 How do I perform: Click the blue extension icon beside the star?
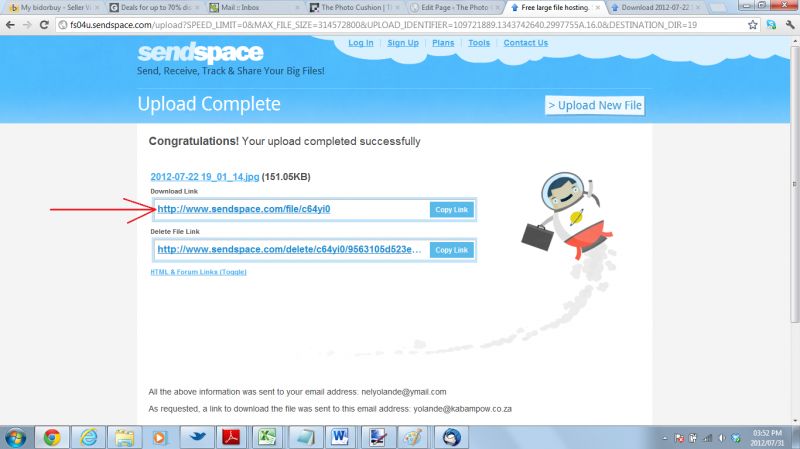[771, 24]
